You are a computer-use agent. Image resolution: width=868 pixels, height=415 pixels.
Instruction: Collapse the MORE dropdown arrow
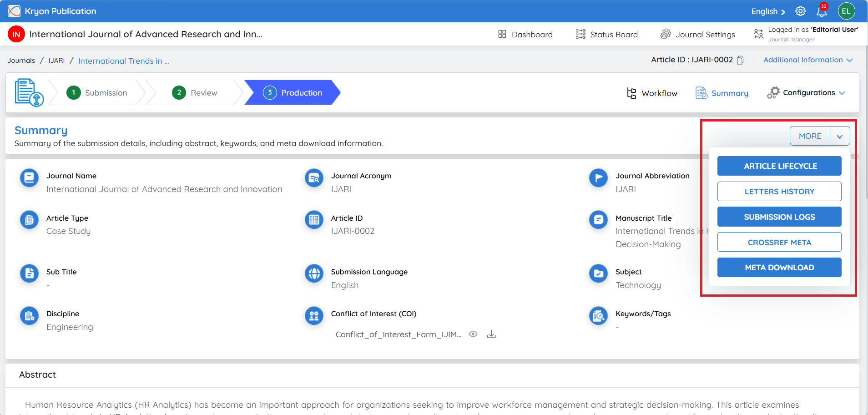point(840,136)
